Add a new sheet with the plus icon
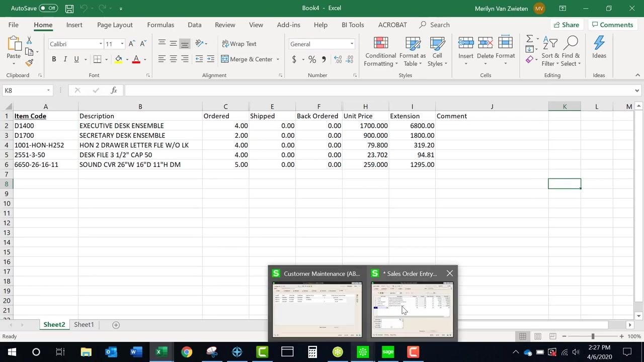 tap(116, 325)
